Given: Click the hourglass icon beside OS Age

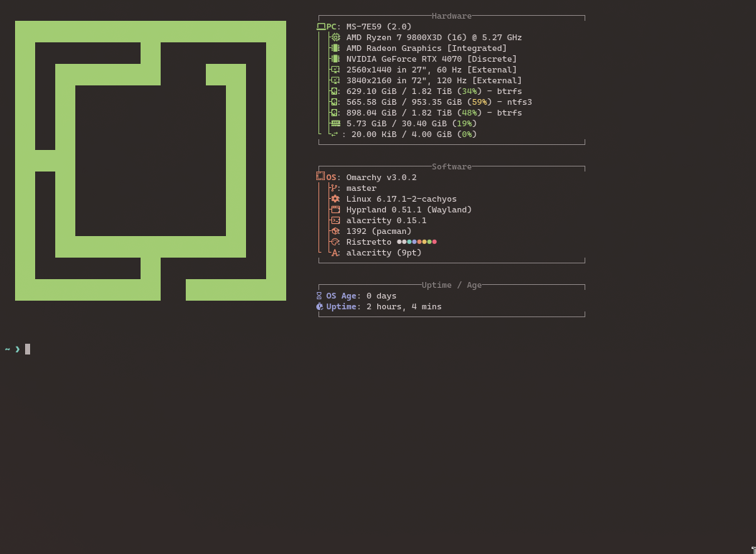Looking at the screenshot, I should click(319, 296).
